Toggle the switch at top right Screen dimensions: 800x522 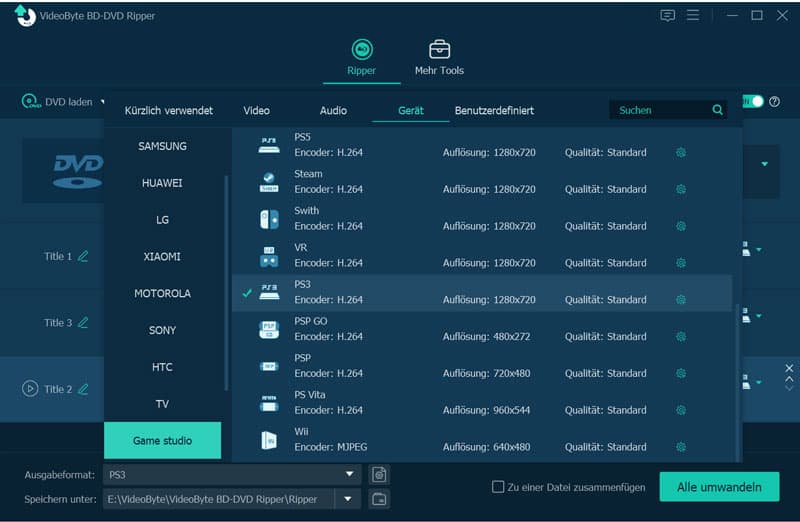[x=753, y=102]
